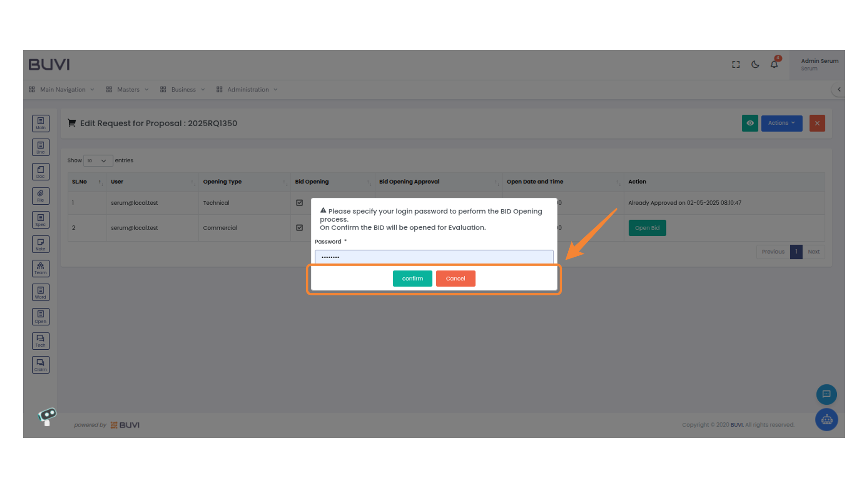Open the Doc panel icon

click(41, 171)
